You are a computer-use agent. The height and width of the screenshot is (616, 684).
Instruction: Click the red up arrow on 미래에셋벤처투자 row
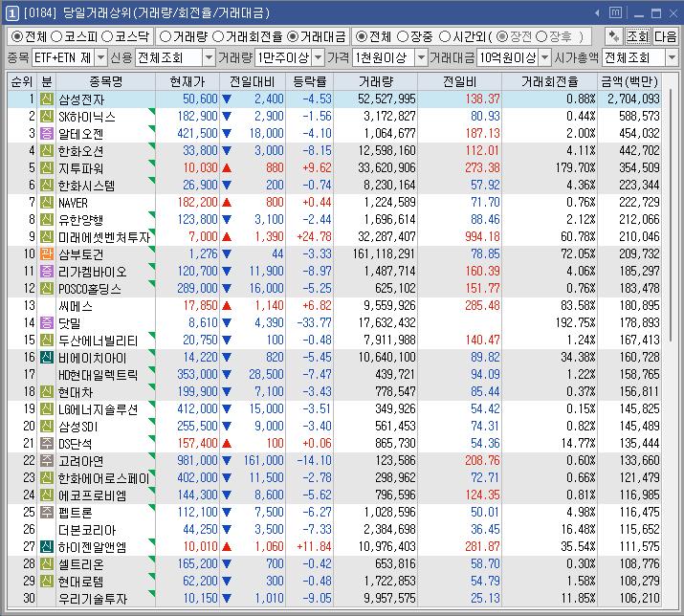pyautogui.click(x=227, y=237)
